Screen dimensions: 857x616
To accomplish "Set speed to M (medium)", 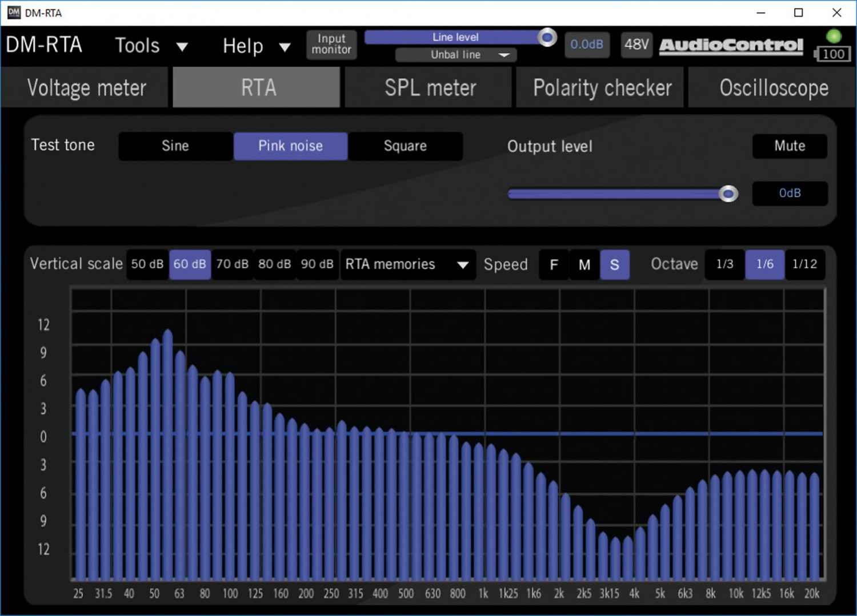I will point(584,265).
